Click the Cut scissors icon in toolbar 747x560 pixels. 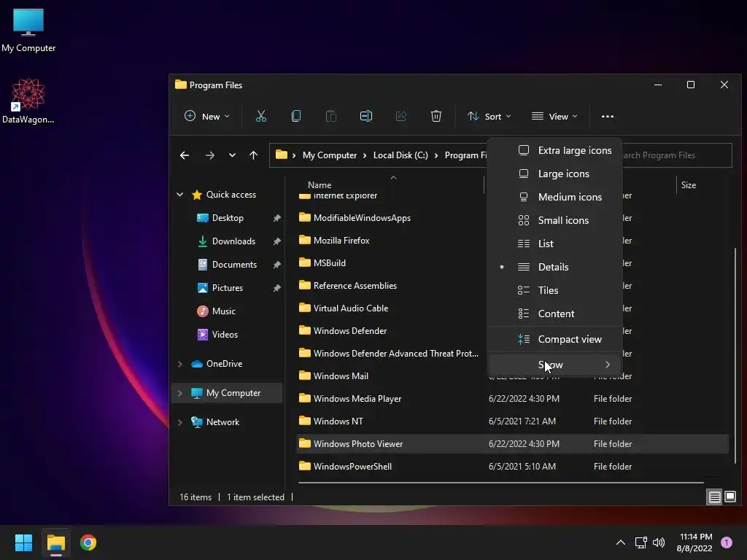[261, 116]
